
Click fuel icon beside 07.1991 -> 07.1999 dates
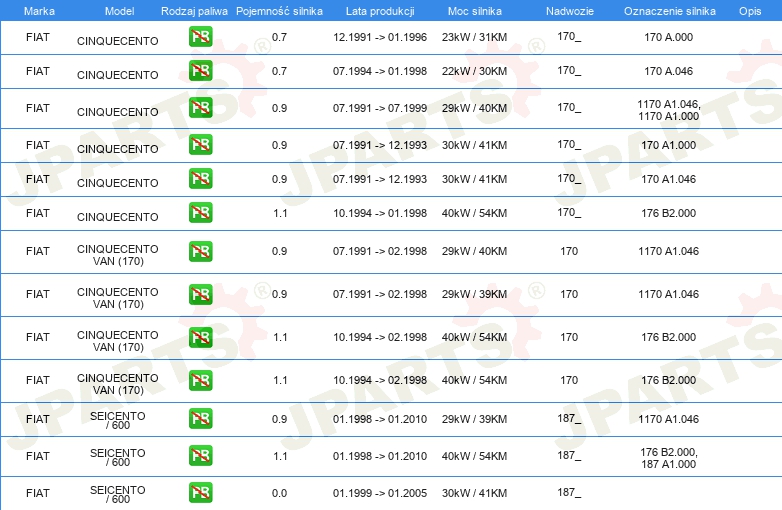pyautogui.click(x=200, y=108)
